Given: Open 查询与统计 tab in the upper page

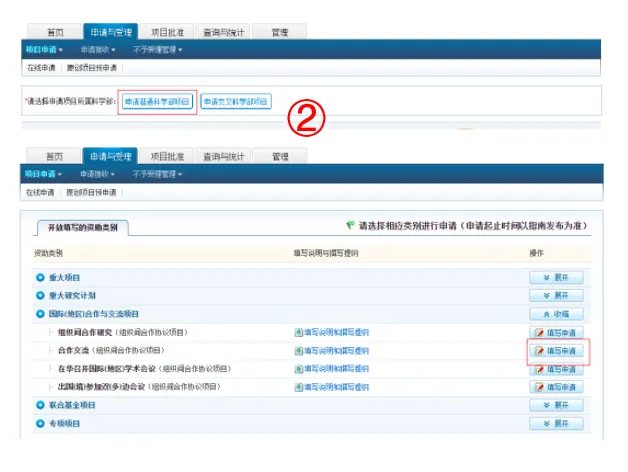Looking at the screenshot, I should (223, 32).
